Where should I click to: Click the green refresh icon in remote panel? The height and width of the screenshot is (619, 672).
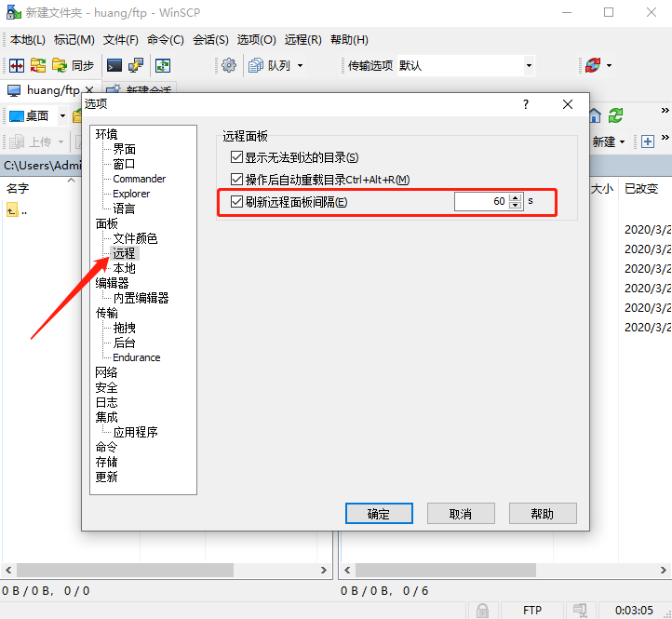615,115
